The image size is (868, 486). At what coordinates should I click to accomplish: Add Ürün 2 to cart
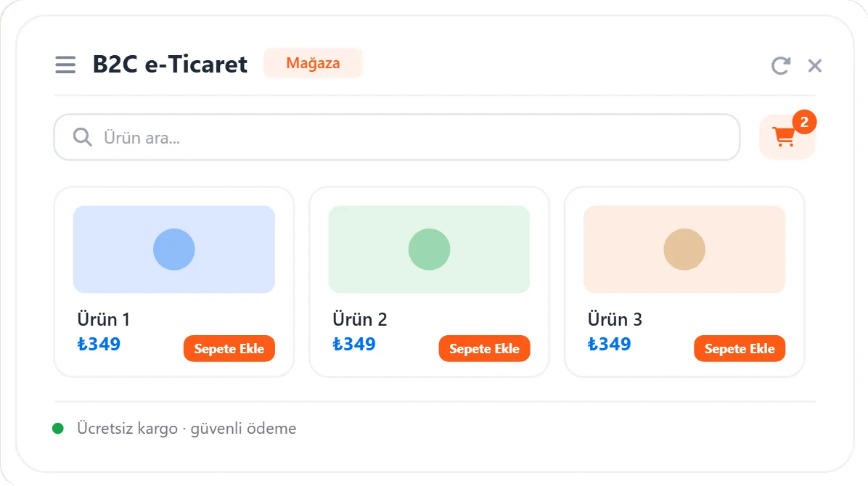click(484, 349)
